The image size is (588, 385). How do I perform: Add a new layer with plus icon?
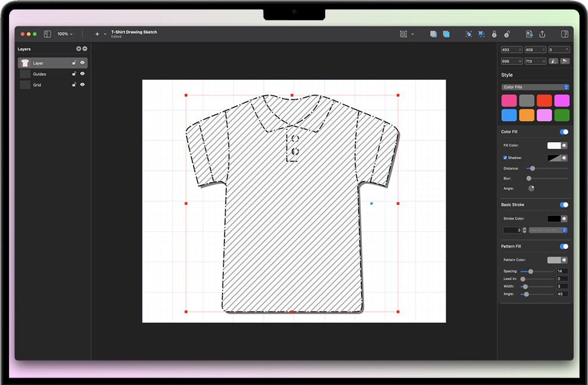coord(79,49)
